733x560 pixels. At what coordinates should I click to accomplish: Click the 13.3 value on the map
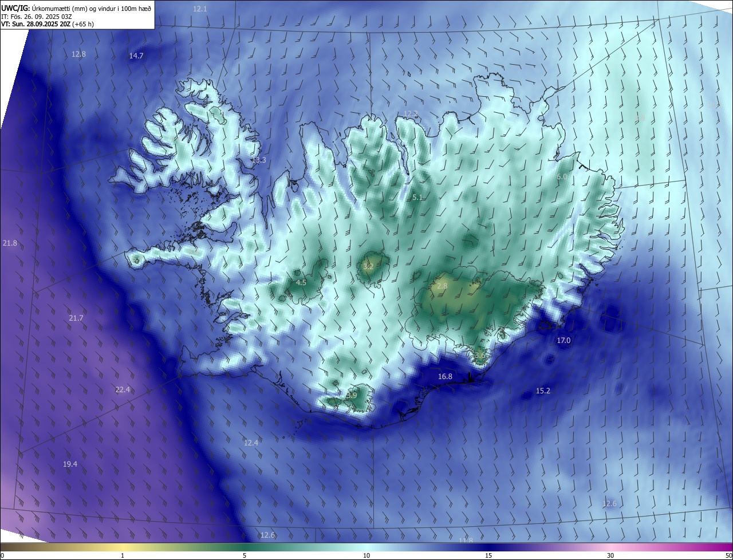pyautogui.click(x=259, y=160)
